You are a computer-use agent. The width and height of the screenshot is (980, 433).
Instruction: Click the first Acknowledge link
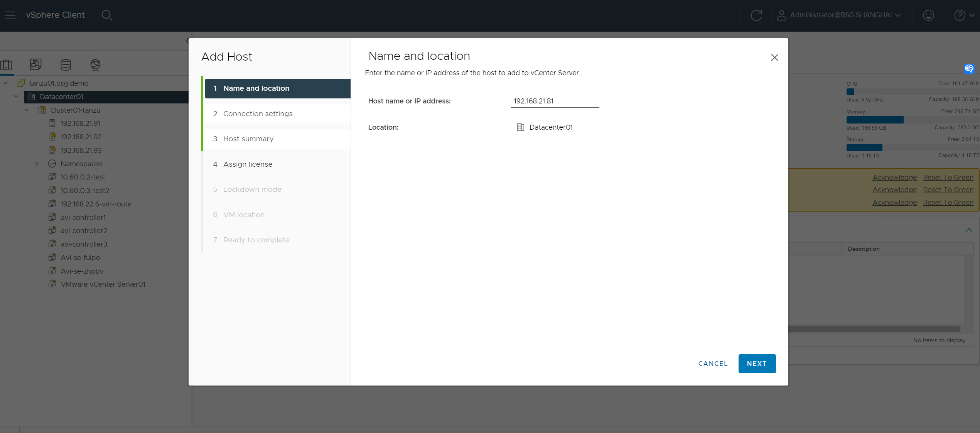pos(894,177)
